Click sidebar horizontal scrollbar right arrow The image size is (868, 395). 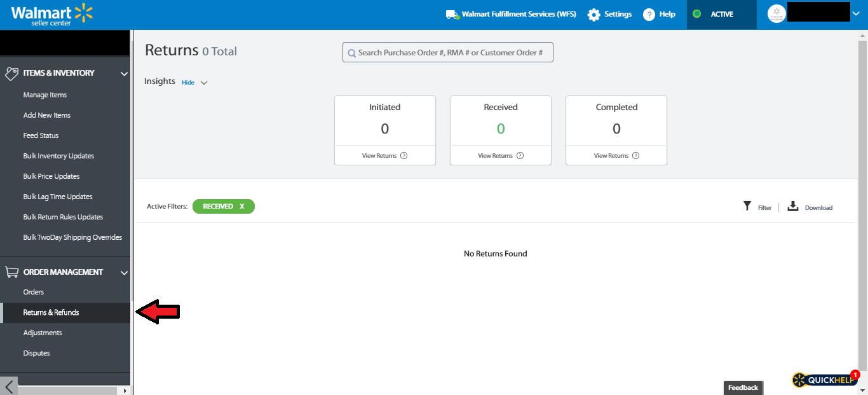[125, 391]
